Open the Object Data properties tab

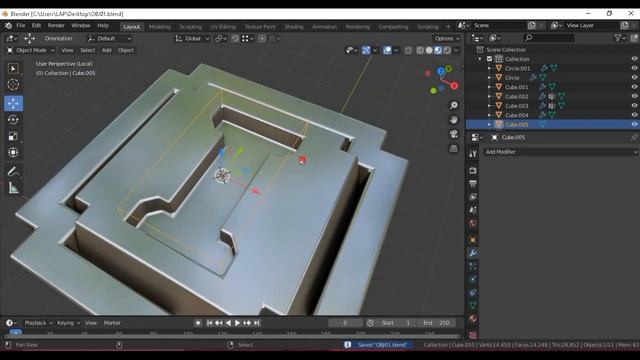[x=473, y=306]
